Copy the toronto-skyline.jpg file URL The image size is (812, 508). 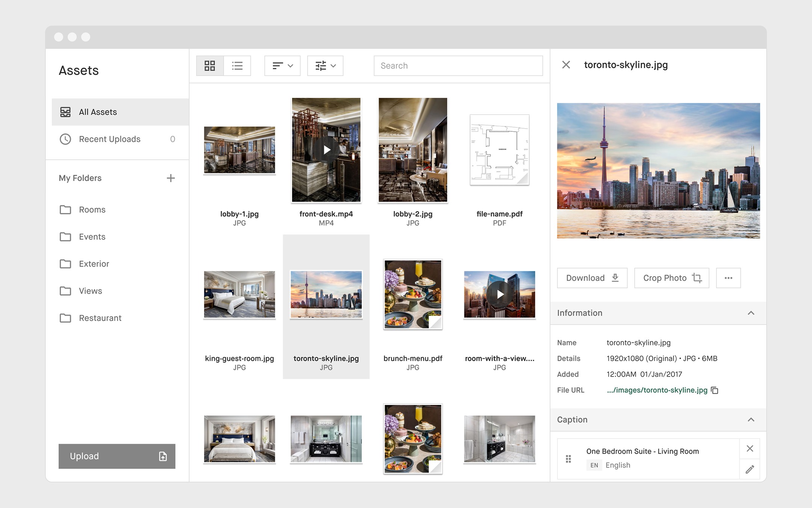tap(715, 390)
